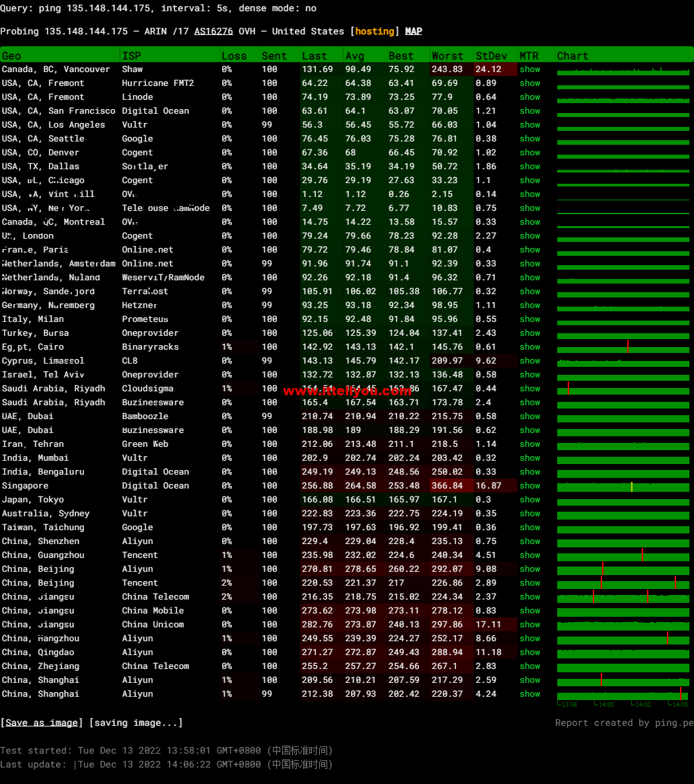Show MTR for Canada, BC, Vancouver Shaw
Screen dimensions: 694x784
click(x=529, y=69)
